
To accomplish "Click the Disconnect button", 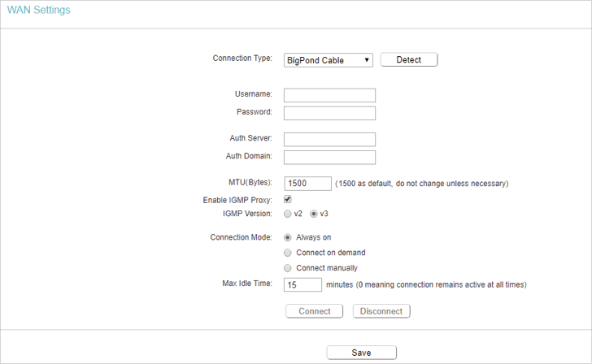I will tap(381, 311).
